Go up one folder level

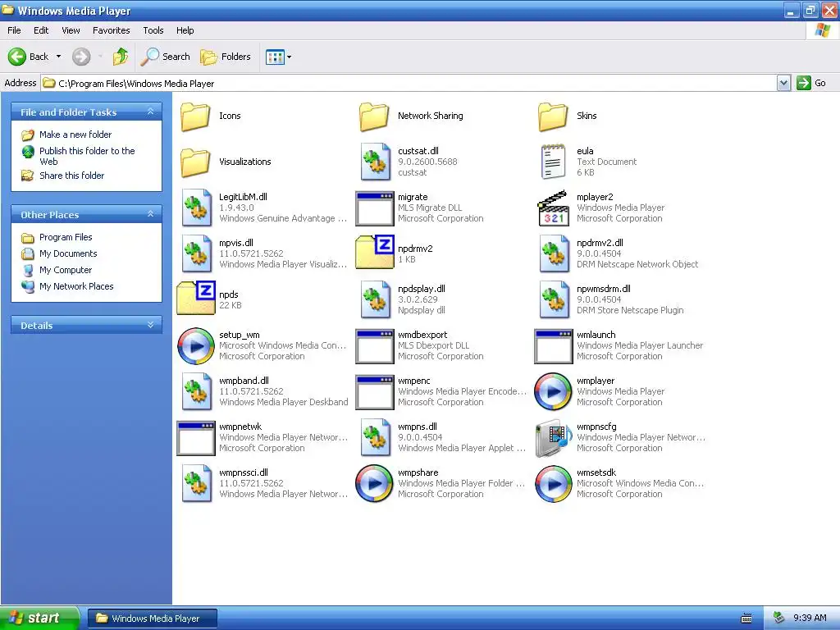(x=121, y=57)
